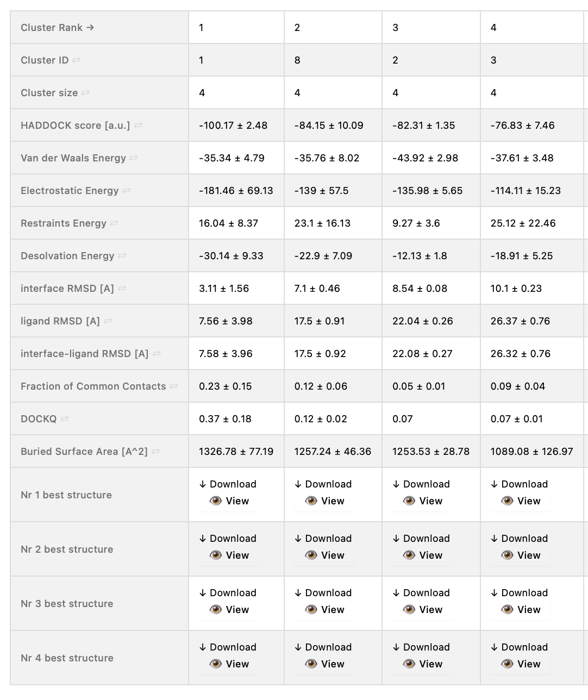Sort by Restraints Energy icon

(114, 223)
